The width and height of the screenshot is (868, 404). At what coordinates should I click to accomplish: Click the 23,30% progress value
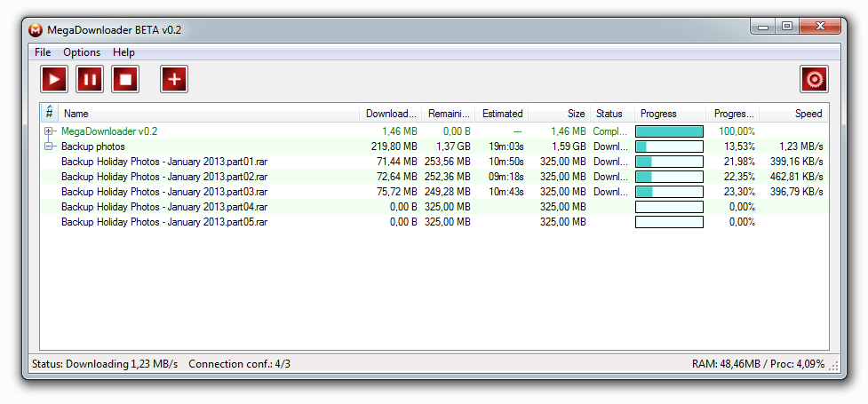click(x=739, y=192)
